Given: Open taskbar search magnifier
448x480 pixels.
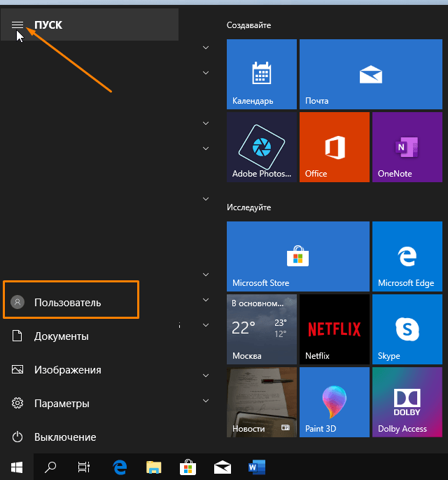Looking at the screenshot, I should [x=50, y=467].
